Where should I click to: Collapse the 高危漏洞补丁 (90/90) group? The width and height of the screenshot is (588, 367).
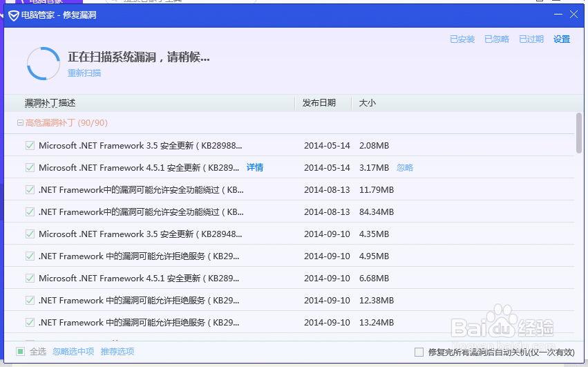(x=20, y=123)
